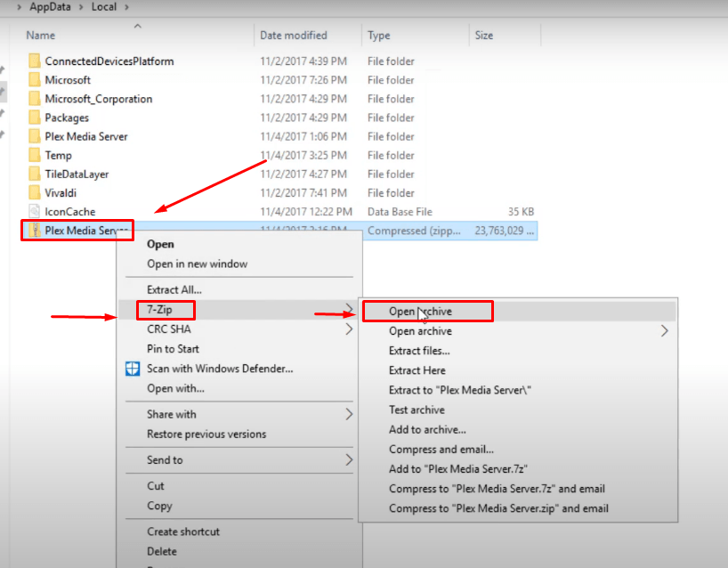The width and height of the screenshot is (728, 568).
Task: Expand the CRC SHA submenu arrow
Action: pyautogui.click(x=349, y=329)
